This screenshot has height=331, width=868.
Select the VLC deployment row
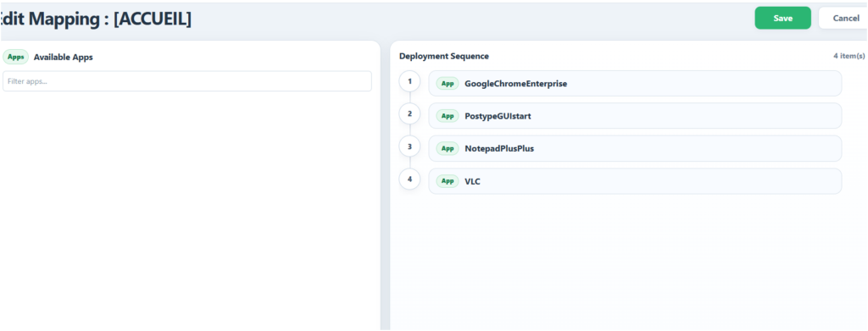coord(635,181)
